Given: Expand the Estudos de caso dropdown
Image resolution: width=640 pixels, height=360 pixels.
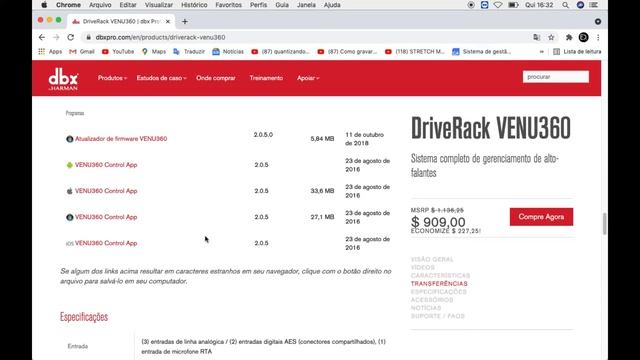Looking at the screenshot, I should pos(161,78).
